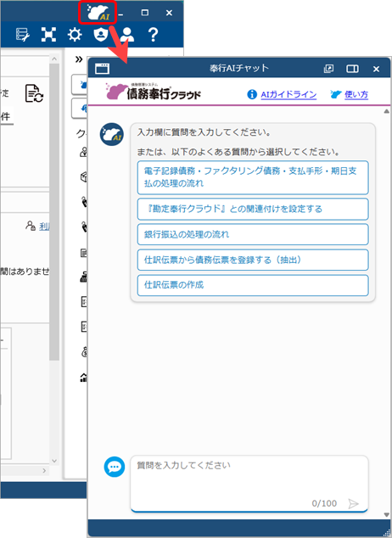Click main window horizontal scroll right arrow
Image resolution: width=392 pixels, height=538 pixels.
click(44, 471)
